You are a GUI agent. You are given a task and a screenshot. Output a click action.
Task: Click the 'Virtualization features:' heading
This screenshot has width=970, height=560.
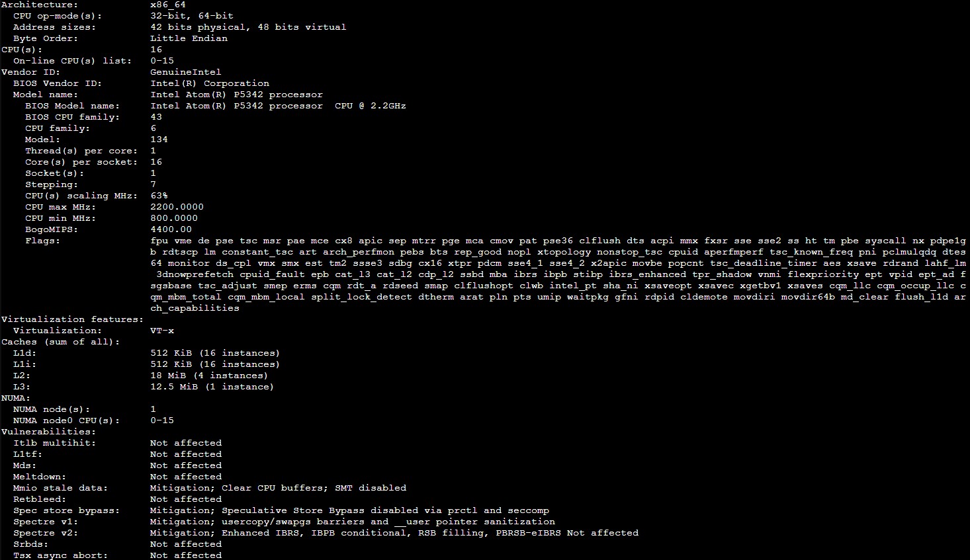click(x=72, y=319)
